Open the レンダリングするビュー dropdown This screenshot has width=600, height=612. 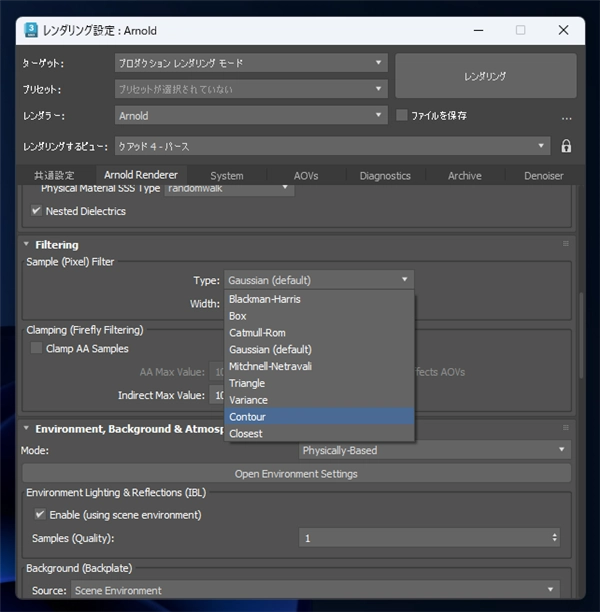click(x=332, y=146)
